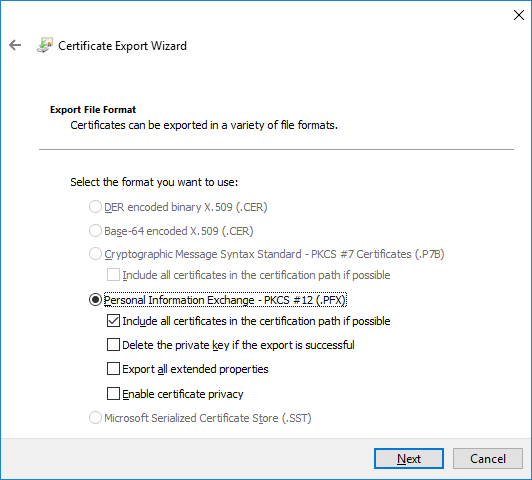Select Base-64 encoded X.509 option

95,231
